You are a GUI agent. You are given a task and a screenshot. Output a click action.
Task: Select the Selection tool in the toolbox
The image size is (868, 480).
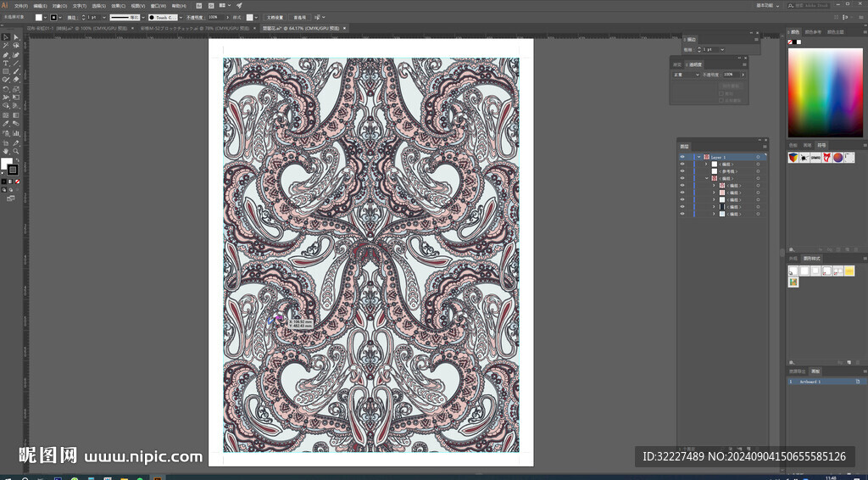(6, 37)
